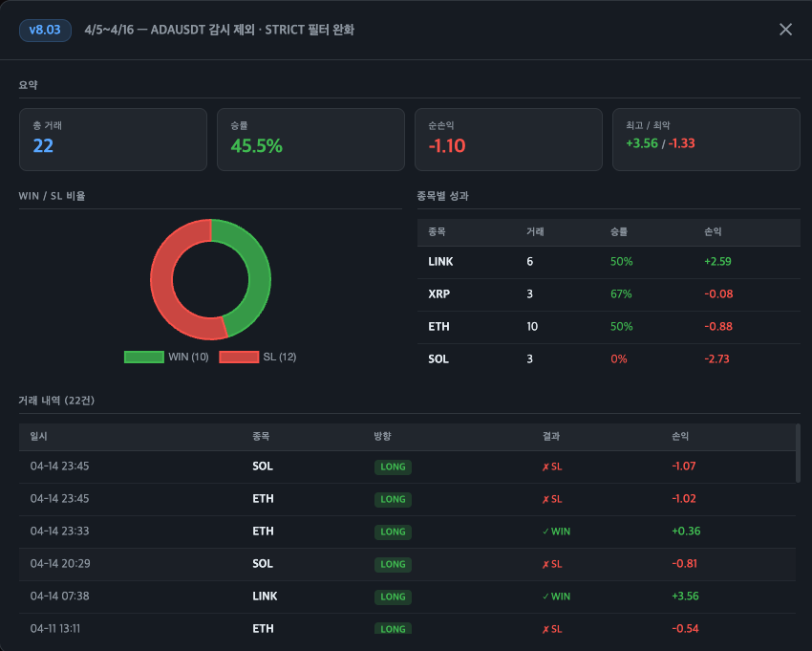812x651 pixels.
Task: Select the 승률 45.5% summary card
Action: tap(310, 140)
